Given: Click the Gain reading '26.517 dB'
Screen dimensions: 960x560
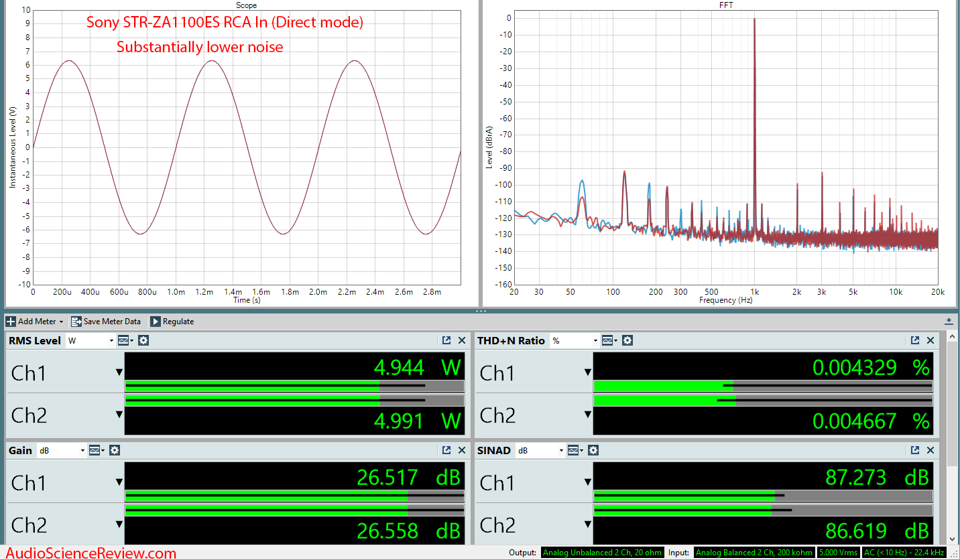Looking at the screenshot, I should point(408,477).
